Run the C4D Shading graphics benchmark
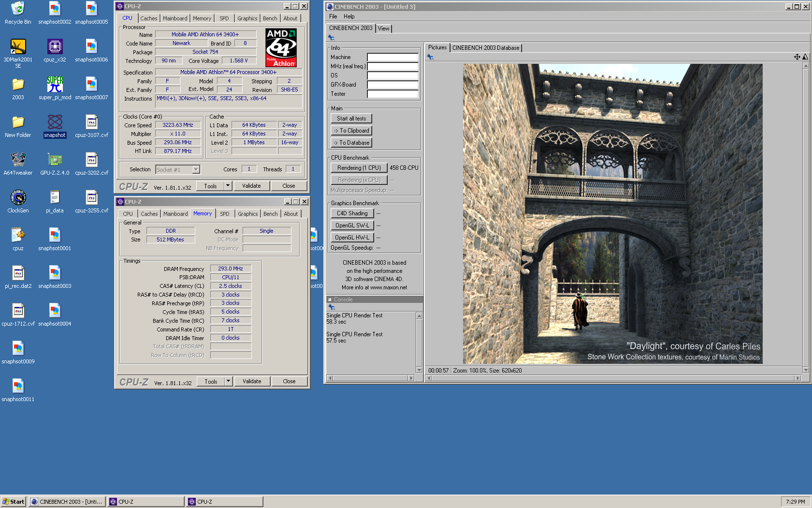Viewport: 812px width, 508px height. tap(352, 213)
